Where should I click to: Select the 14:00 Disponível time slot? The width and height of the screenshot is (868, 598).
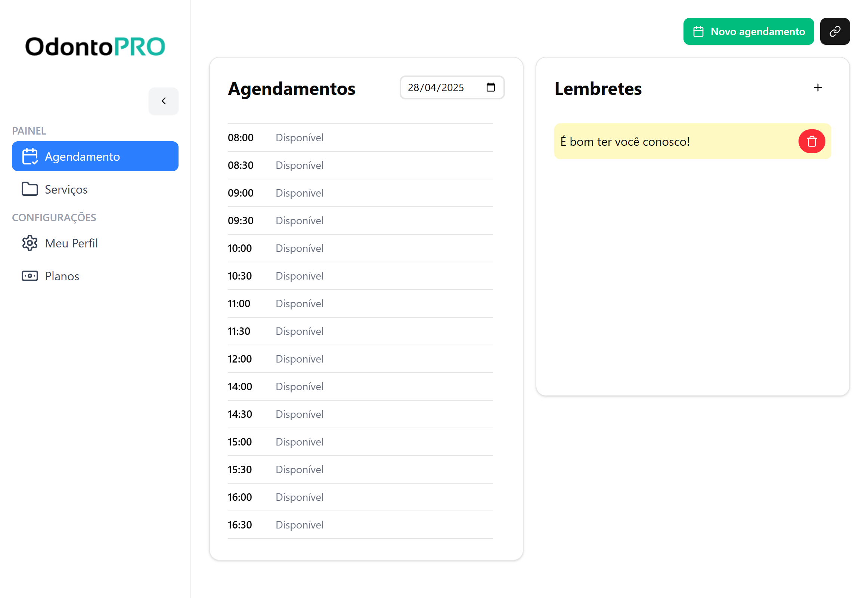[x=359, y=387]
